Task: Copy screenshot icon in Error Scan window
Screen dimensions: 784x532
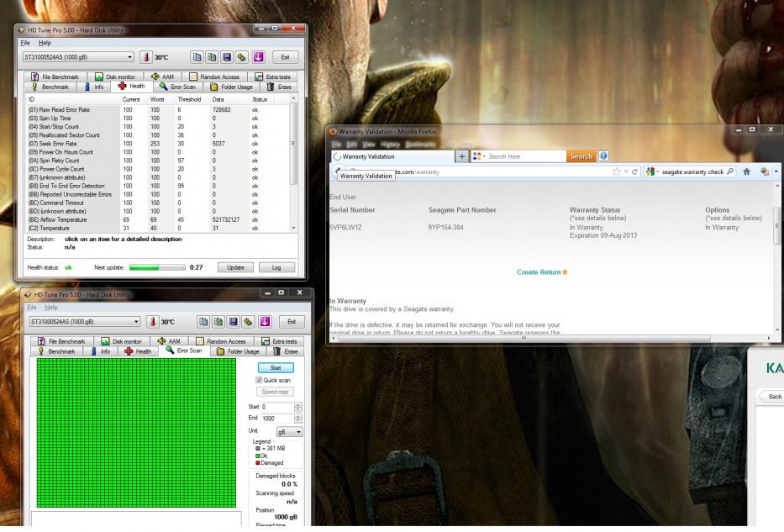Action: 218,322
